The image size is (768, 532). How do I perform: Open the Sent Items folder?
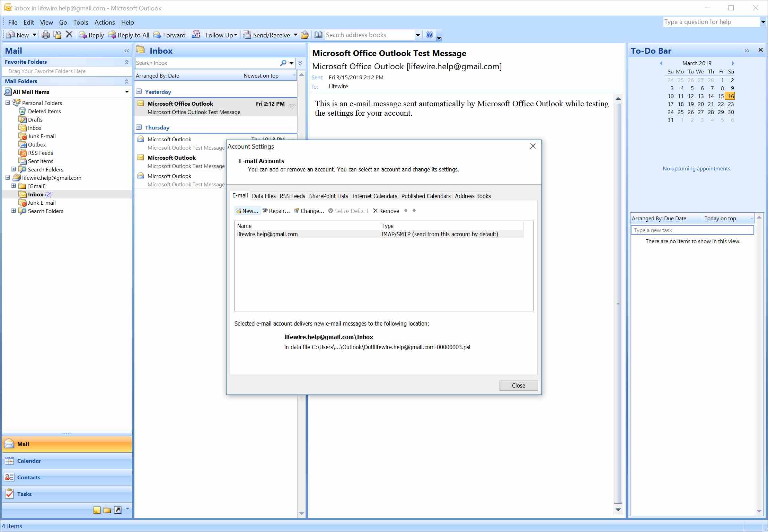[x=41, y=161]
